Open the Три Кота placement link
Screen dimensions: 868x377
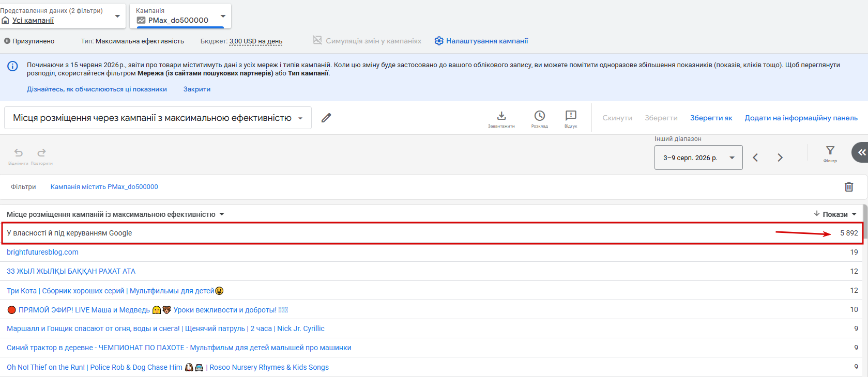tap(115, 291)
